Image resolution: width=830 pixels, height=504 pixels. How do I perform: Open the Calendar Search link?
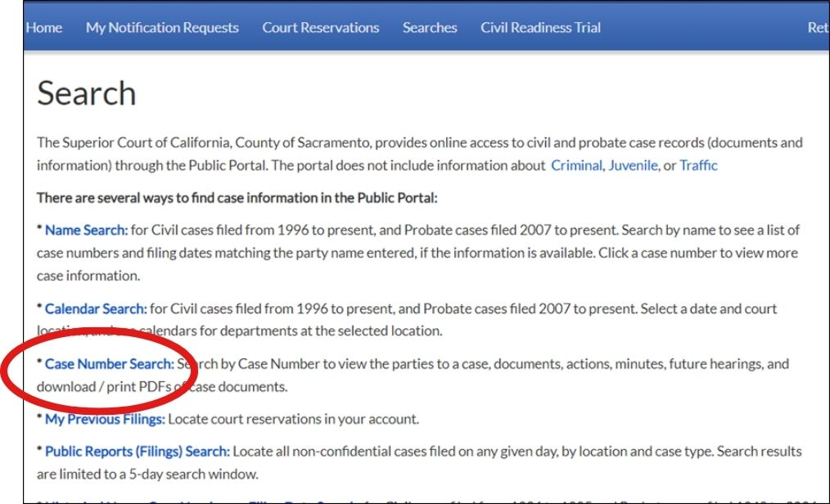[96, 308]
